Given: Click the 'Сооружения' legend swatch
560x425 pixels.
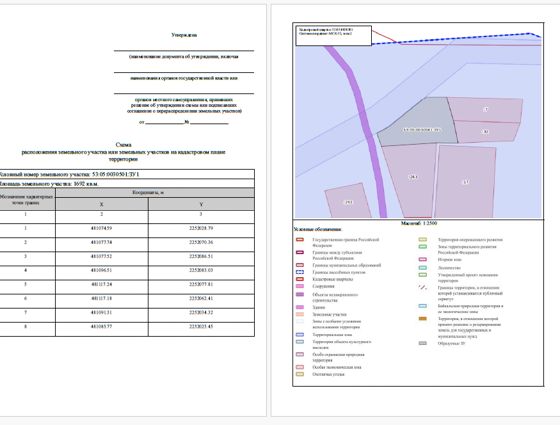Looking at the screenshot, I should coord(300,286).
